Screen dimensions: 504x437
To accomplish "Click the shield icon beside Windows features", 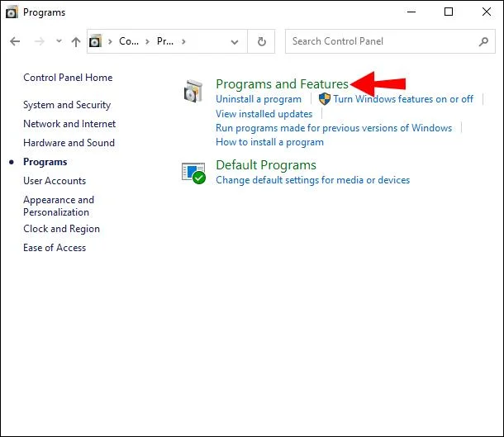I will pyautogui.click(x=325, y=98).
